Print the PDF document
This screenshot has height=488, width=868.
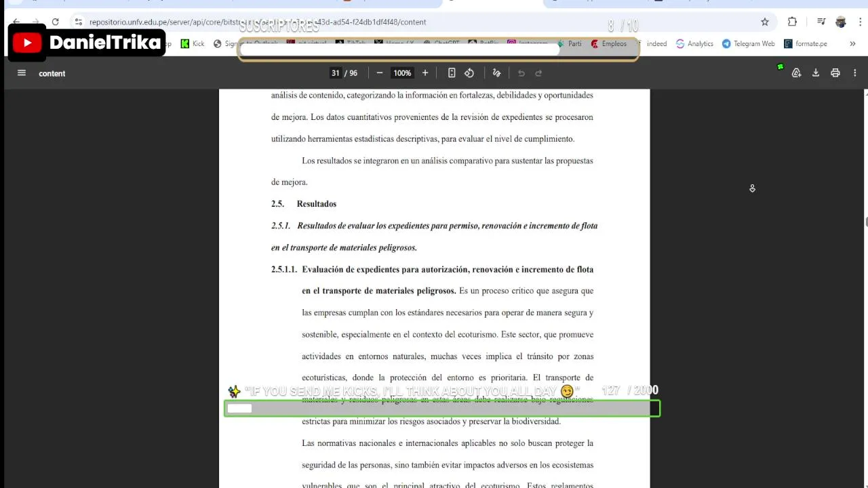click(x=835, y=73)
